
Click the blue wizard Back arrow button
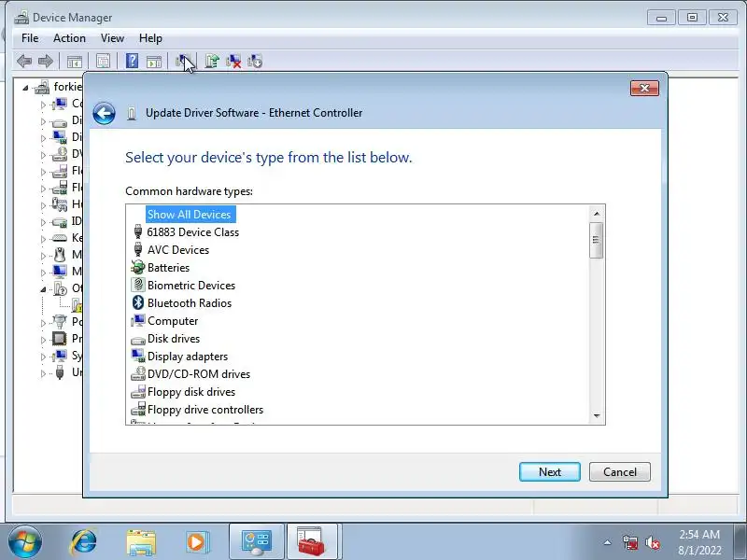click(x=104, y=113)
